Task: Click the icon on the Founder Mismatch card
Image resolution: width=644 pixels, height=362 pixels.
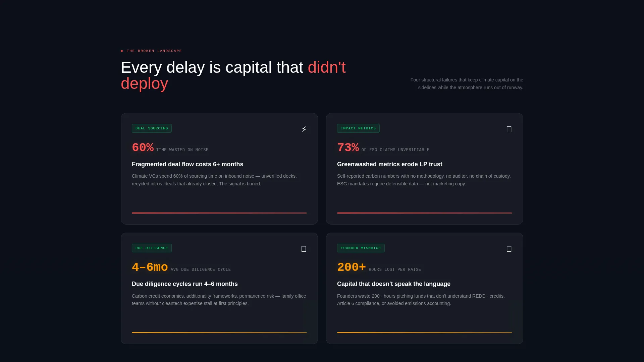Action: tap(509, 249)
